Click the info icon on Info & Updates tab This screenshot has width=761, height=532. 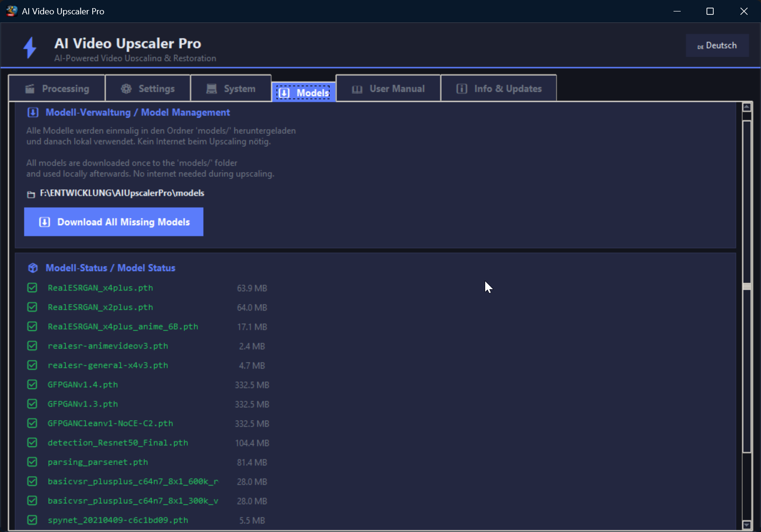pyautogui.click(x=462, y=89)
